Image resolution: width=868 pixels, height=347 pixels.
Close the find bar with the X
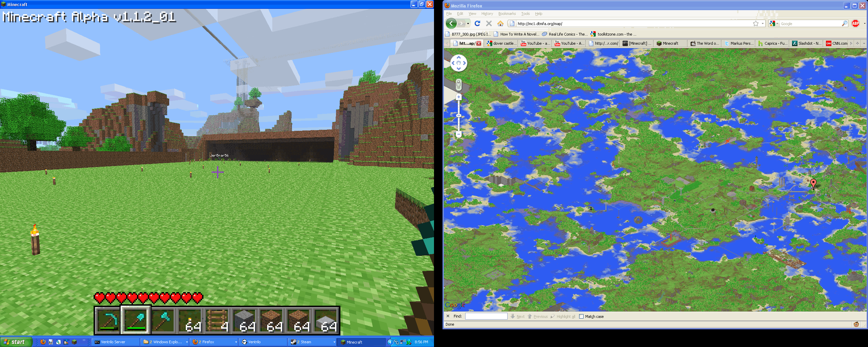click(448, 316)
